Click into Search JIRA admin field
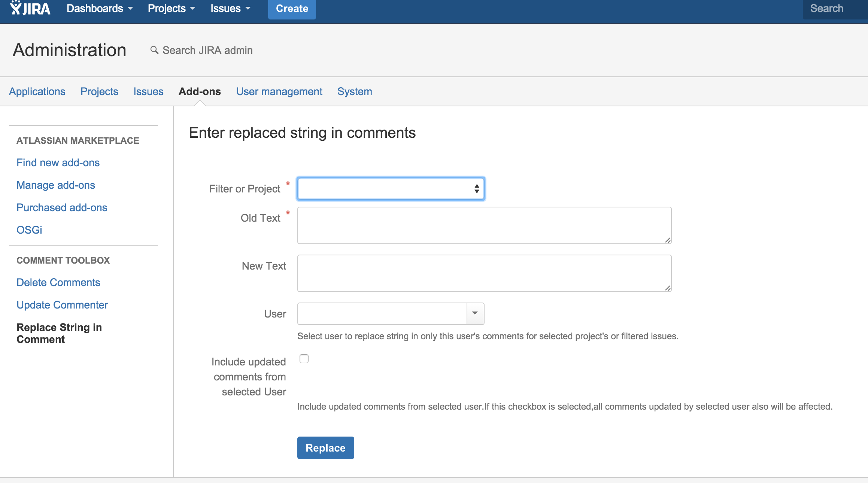This screenshot has height=483, width=868. (x=207, y=50)
